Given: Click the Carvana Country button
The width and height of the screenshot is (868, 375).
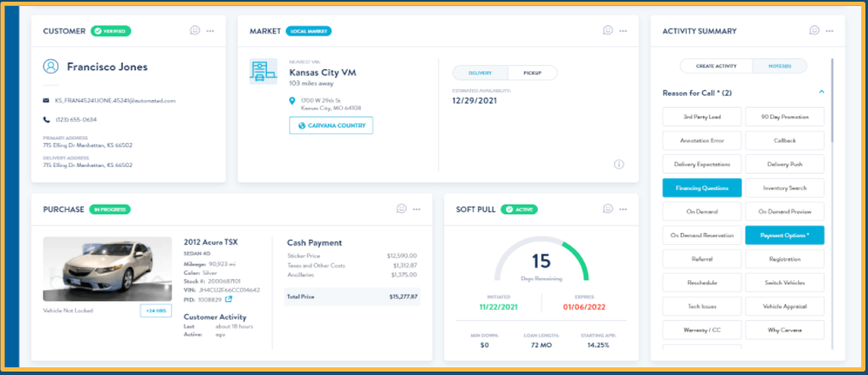Looking at the screenshot, I should pyautogui.click(x=331, y=126).
